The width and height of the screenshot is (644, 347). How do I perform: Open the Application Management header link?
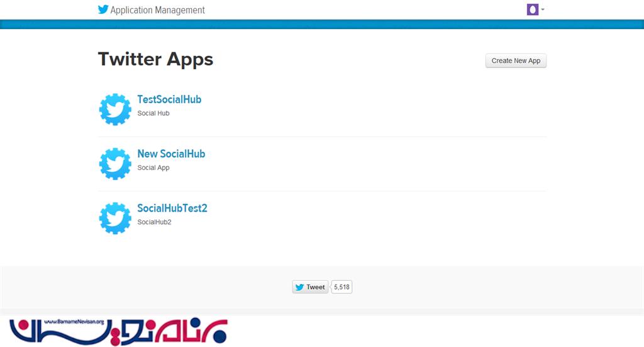[x=157, y=10]
